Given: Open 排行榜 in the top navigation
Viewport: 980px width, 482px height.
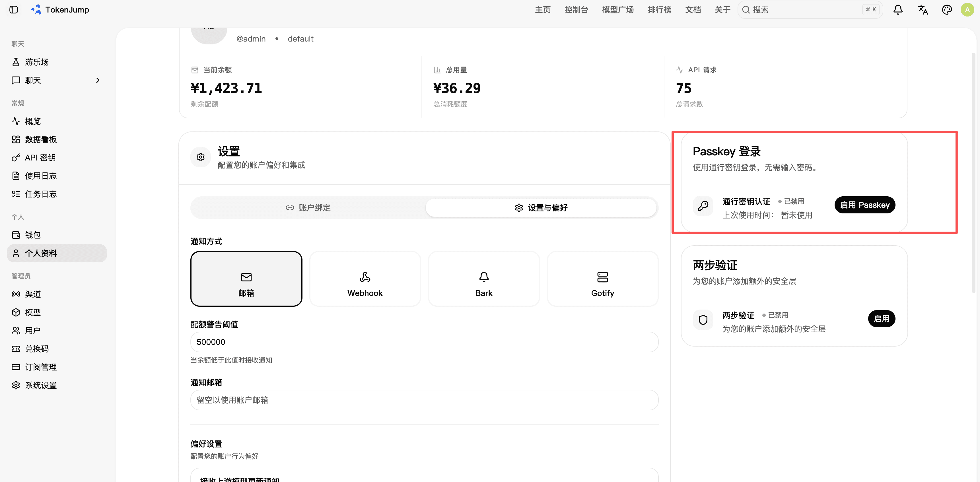Looking at the screenshot, I should tap(659, 9).
